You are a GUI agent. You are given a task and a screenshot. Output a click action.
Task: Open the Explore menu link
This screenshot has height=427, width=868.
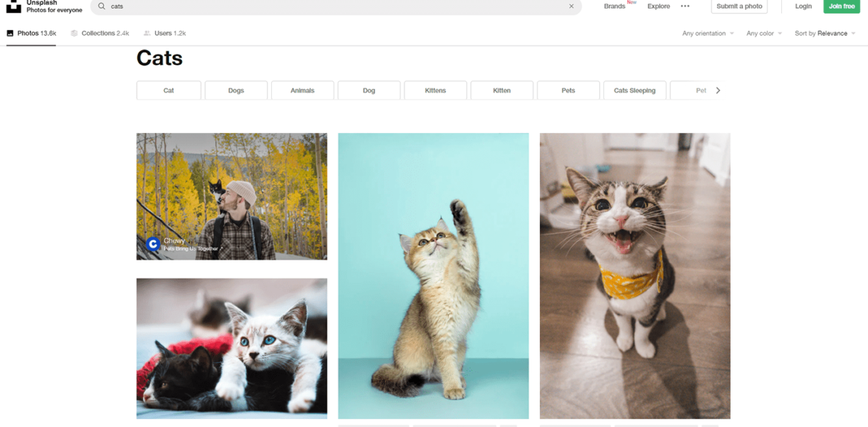coord(658,6)
